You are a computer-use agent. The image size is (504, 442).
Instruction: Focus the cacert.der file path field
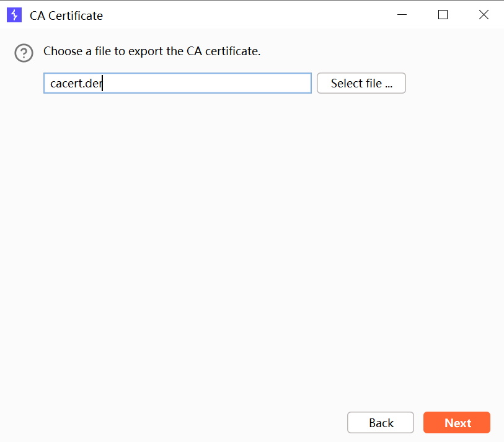tap(177, 83)
